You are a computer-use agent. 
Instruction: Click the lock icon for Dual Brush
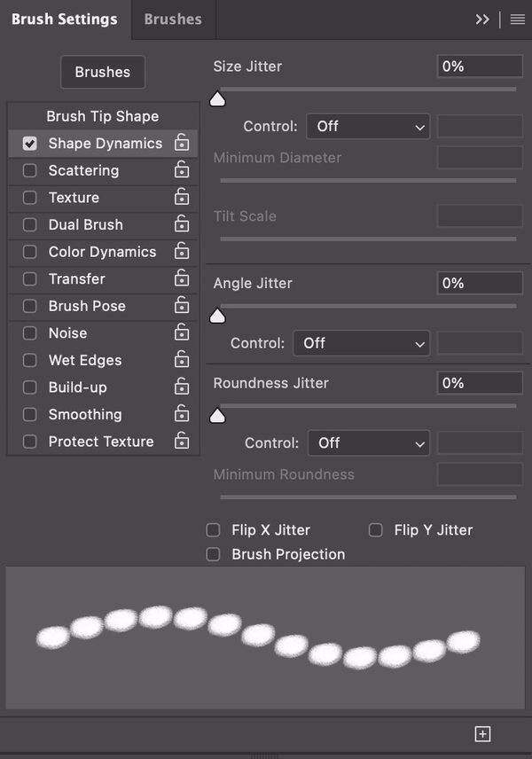pyautogui.click(x=182, y=224)
